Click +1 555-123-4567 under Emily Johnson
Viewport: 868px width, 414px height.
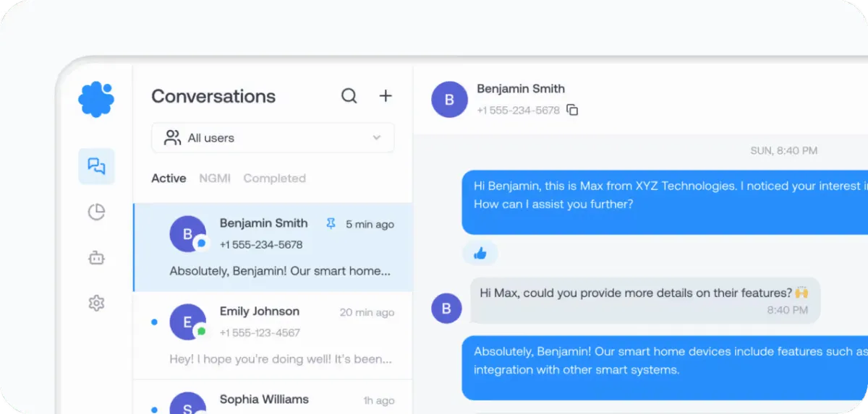click(x=261, y=332)
